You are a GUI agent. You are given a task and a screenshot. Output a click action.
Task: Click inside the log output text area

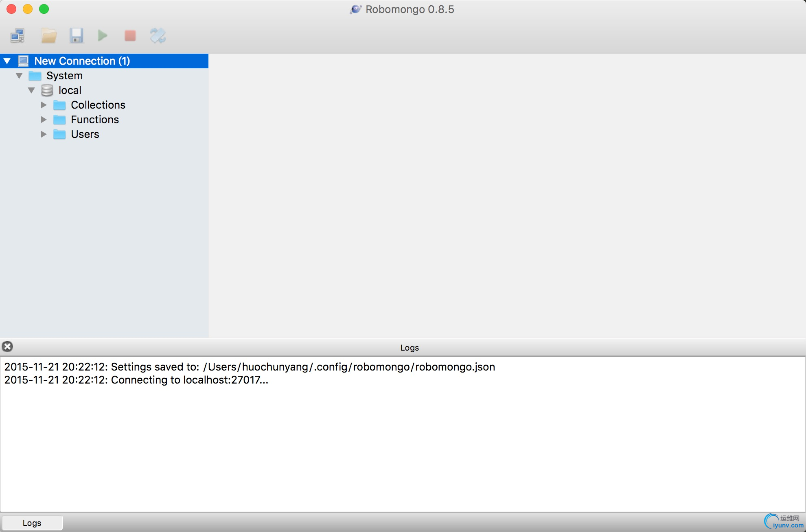(403, 439)
